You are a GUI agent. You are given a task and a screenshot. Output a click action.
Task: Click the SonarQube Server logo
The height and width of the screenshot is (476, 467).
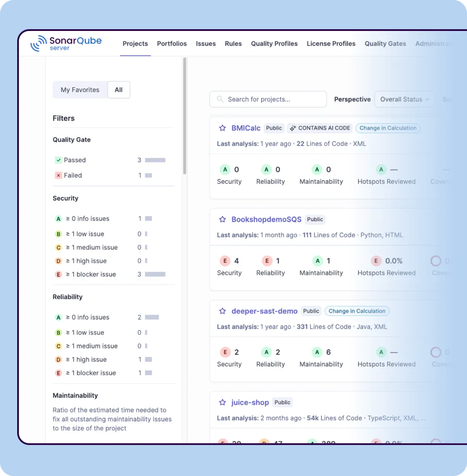pyautogui.click(x=66, y=43)
